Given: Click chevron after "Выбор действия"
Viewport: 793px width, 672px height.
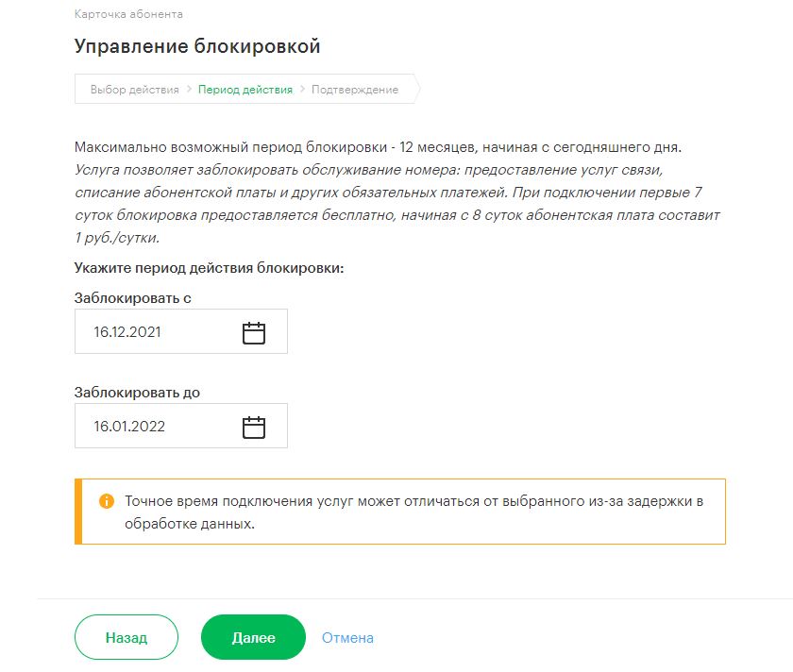Looking at the screenshot, I should 189,89.
